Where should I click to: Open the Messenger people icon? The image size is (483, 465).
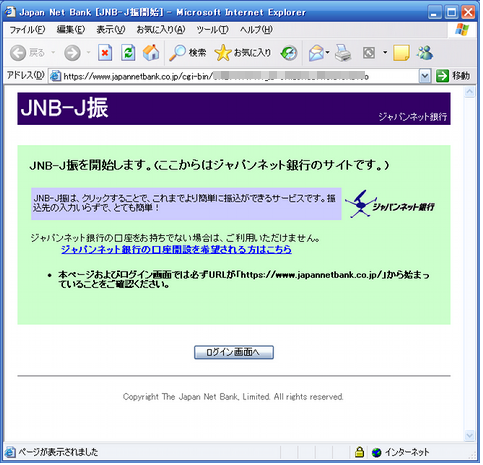pyautogui.click(x=425, y=53)
